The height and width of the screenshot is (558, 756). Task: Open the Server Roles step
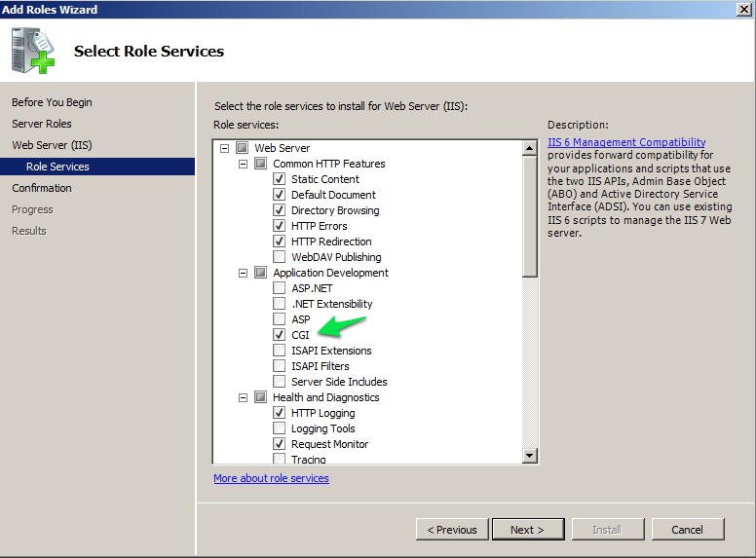[42, 124]
